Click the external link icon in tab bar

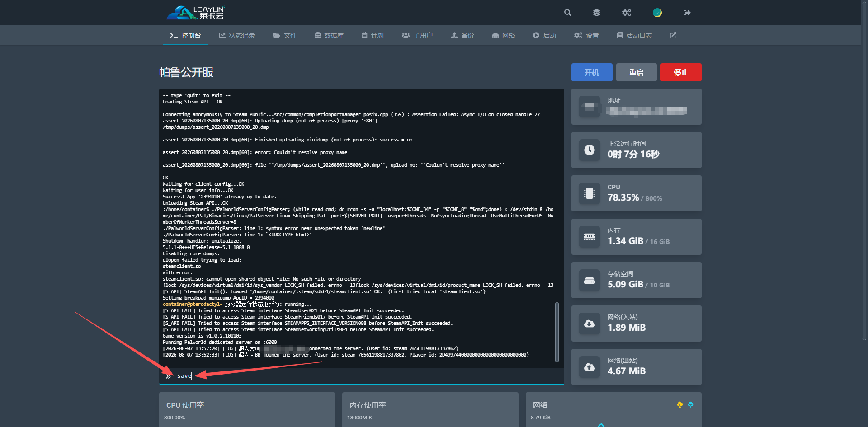[673, 35]
